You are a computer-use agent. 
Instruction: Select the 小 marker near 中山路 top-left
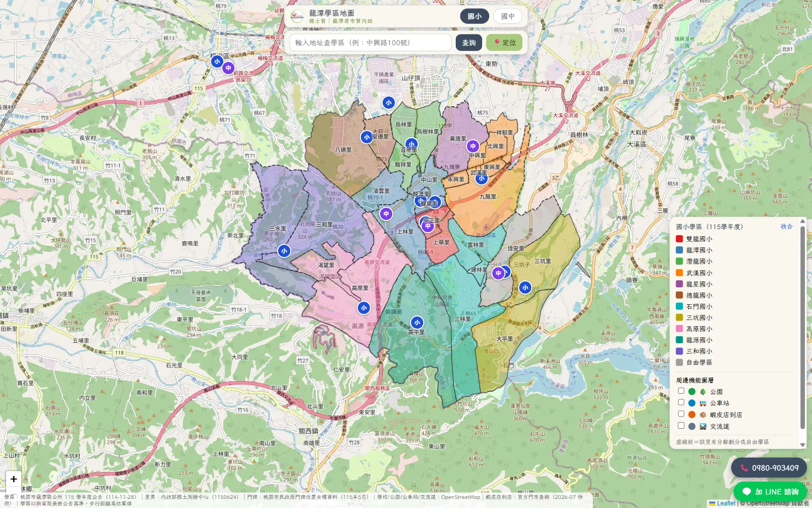point(217,61)
